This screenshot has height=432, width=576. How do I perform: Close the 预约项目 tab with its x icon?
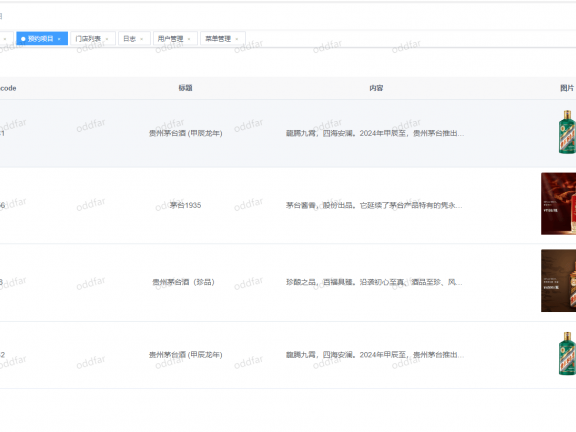click(x=59, y=39)
